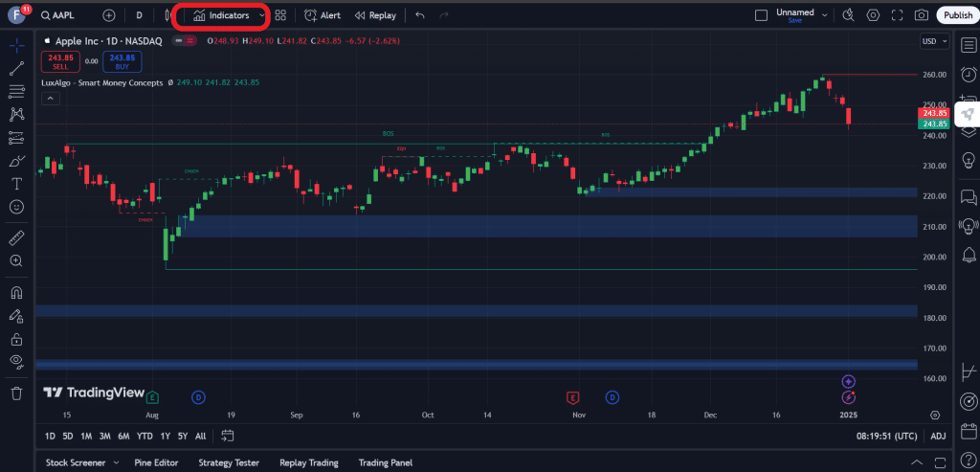Toggle stay in drawing mode pencil-lock
Viewport: 980px width, 472px height.
tap(17, 316)
